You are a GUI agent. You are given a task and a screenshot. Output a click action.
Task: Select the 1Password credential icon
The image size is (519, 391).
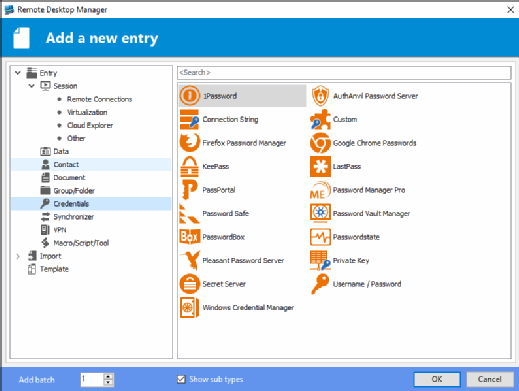[189, 96]
